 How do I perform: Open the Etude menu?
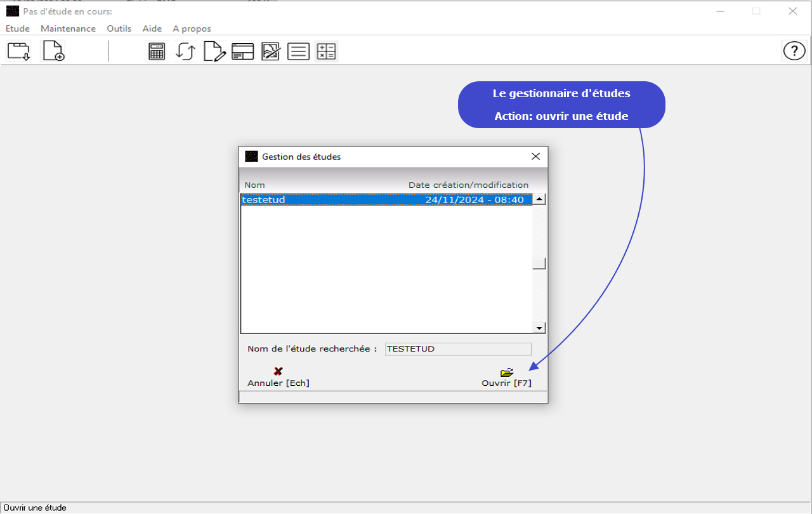(x=18, y=29)
